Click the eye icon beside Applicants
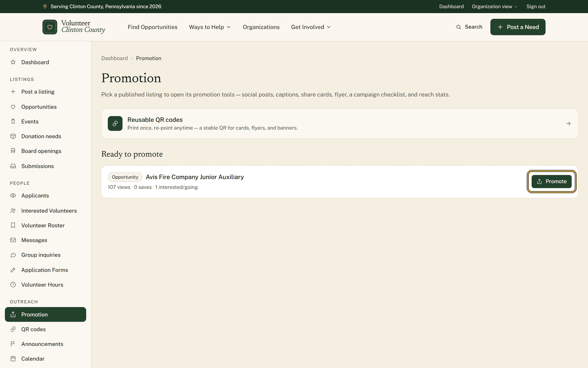This screenshot has height=368, width=588. (x=13, y=195)
